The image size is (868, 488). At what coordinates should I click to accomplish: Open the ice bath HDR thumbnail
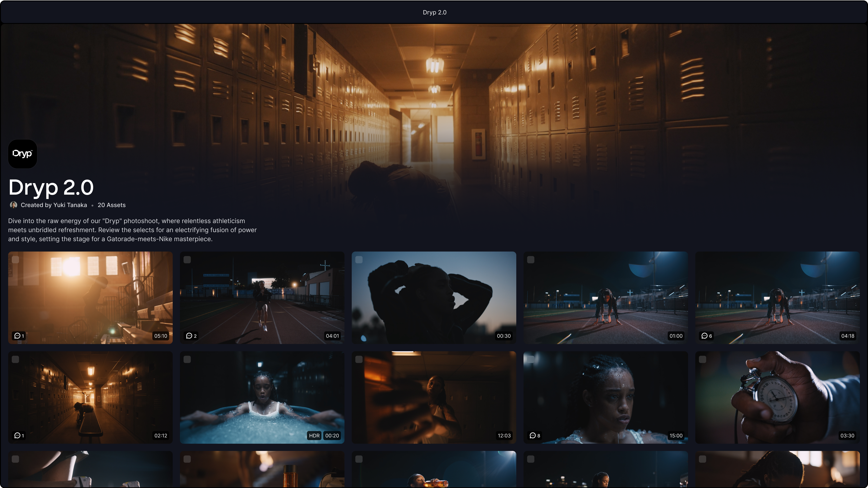click(262, 397)
